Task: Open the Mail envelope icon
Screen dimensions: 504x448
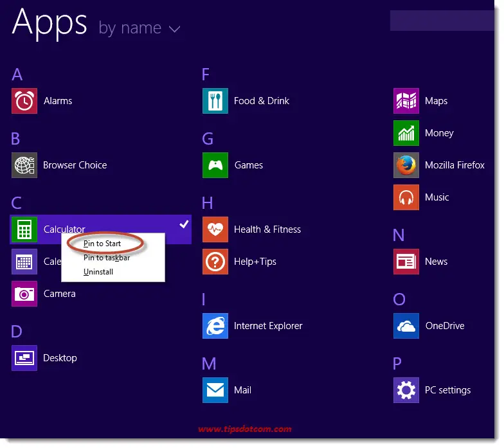Action: [x=215, y=390]
